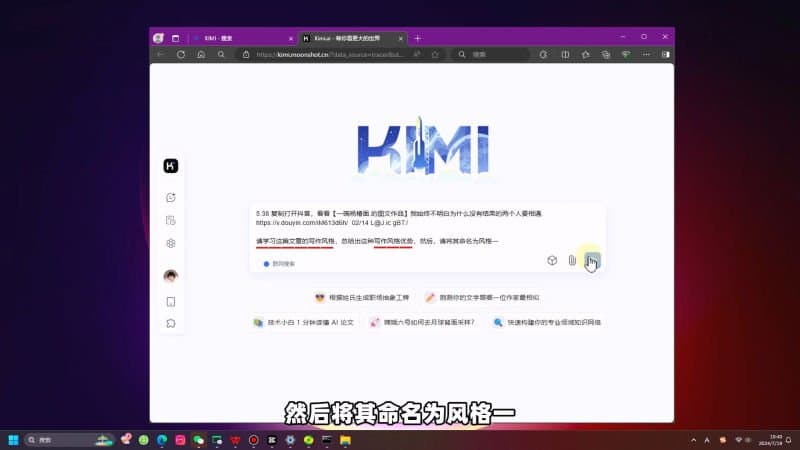Viewport: 800px width, 450px height.
Task: Click the kimi.moonshot.cn address bar
Action: pos(330,55)
